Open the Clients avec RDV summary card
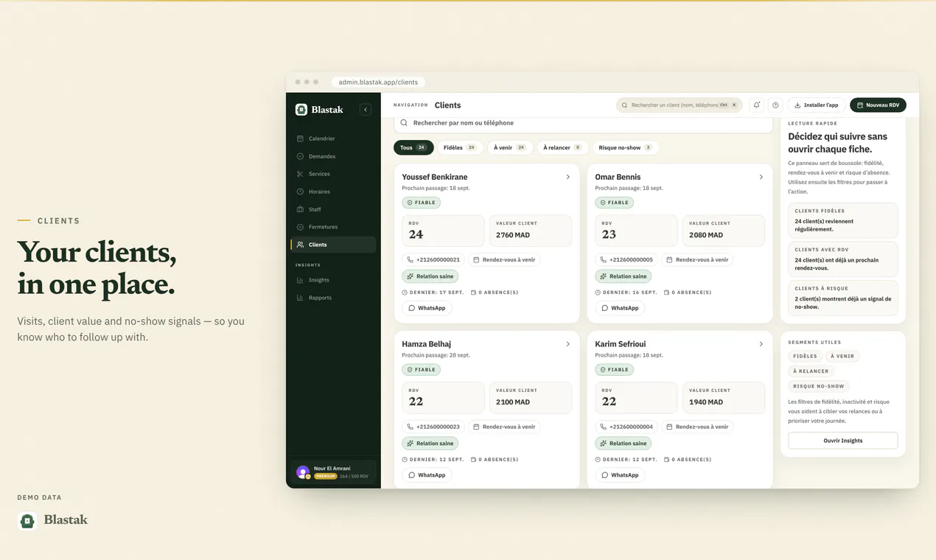This screenshot has height=560, width=936. pos(843,259)
